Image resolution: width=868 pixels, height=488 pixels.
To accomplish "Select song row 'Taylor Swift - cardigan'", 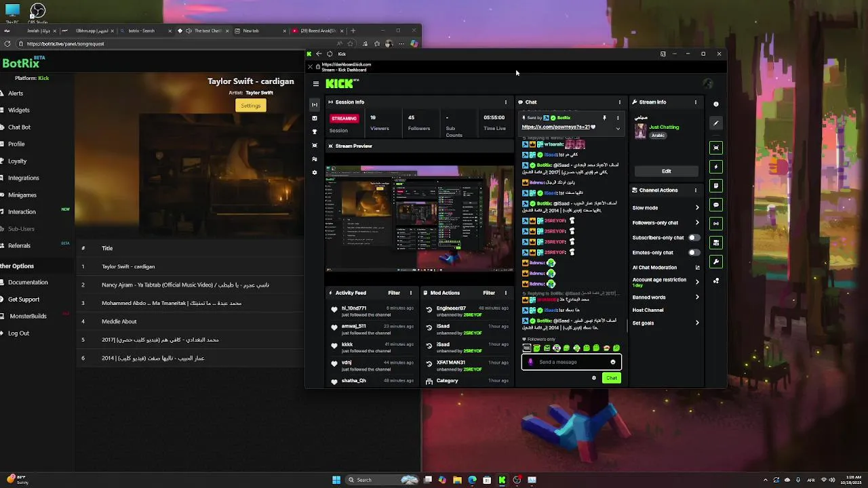I will coord(190,266).
